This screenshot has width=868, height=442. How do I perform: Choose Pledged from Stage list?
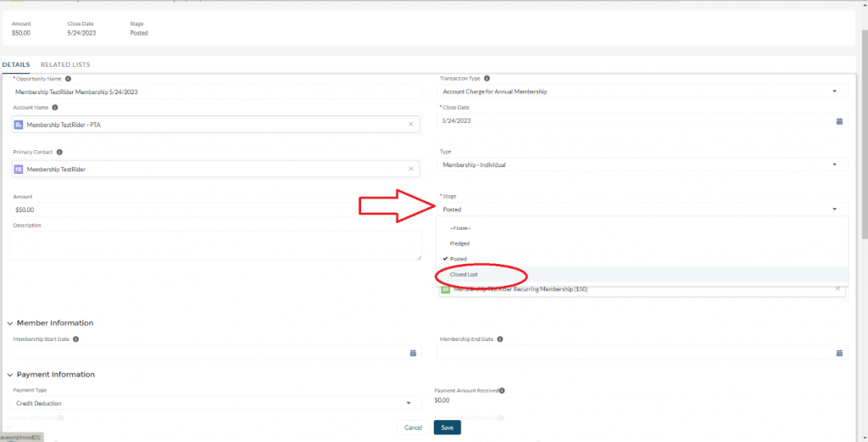[459, 243]
